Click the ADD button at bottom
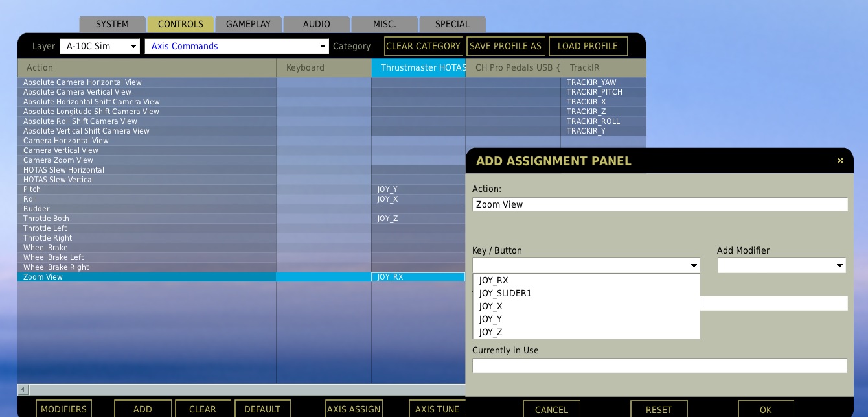This screenshot has width=868, height=417. tap(143, 409)
